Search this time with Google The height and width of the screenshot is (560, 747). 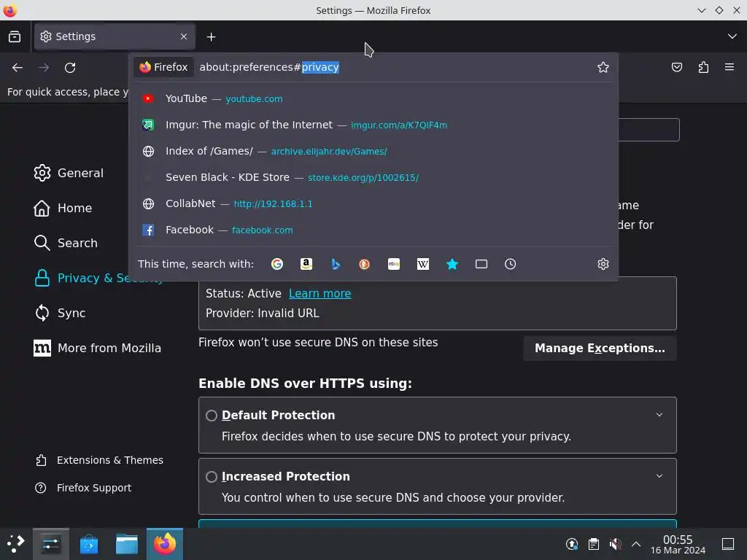pos(276,264)
